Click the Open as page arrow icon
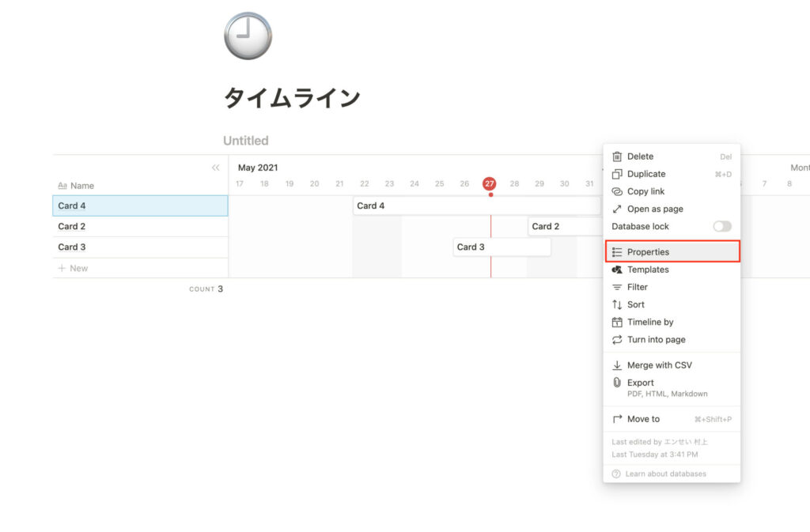Screen dimensions: 810x532 pyautogui.click(x=617, y=209)
